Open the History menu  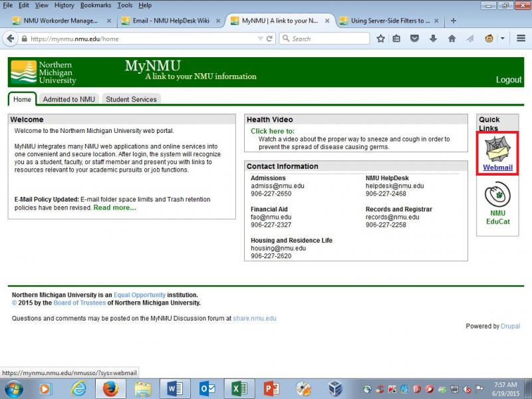pos(64,5)
